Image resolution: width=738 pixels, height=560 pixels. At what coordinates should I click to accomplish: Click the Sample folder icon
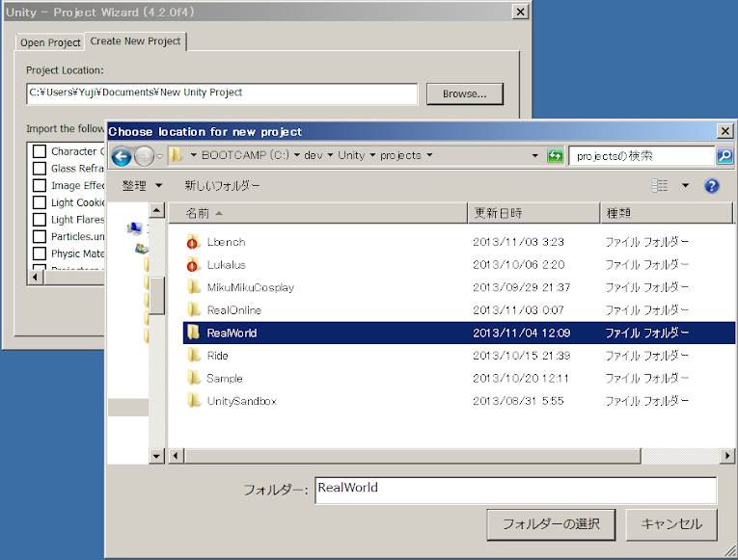(x=194, y=378)
